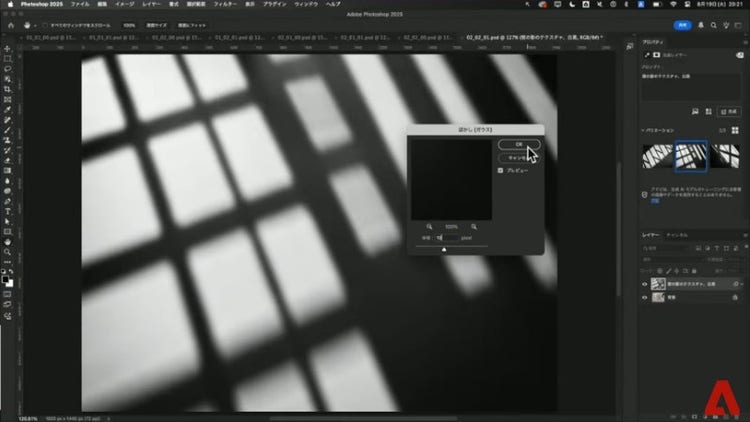
Task: Zoom out in Gaussian Blur preview
Action: click(429, 227)
